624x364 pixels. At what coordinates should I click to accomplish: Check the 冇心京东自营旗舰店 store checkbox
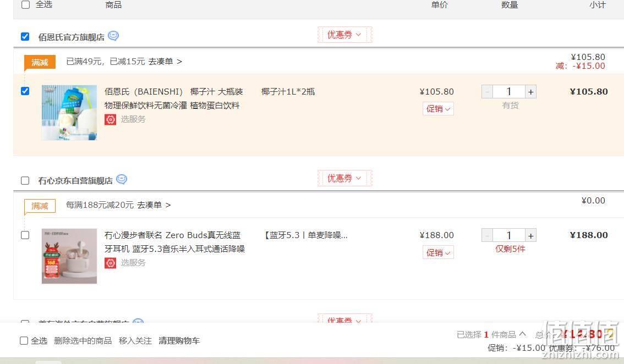[25, 180]
